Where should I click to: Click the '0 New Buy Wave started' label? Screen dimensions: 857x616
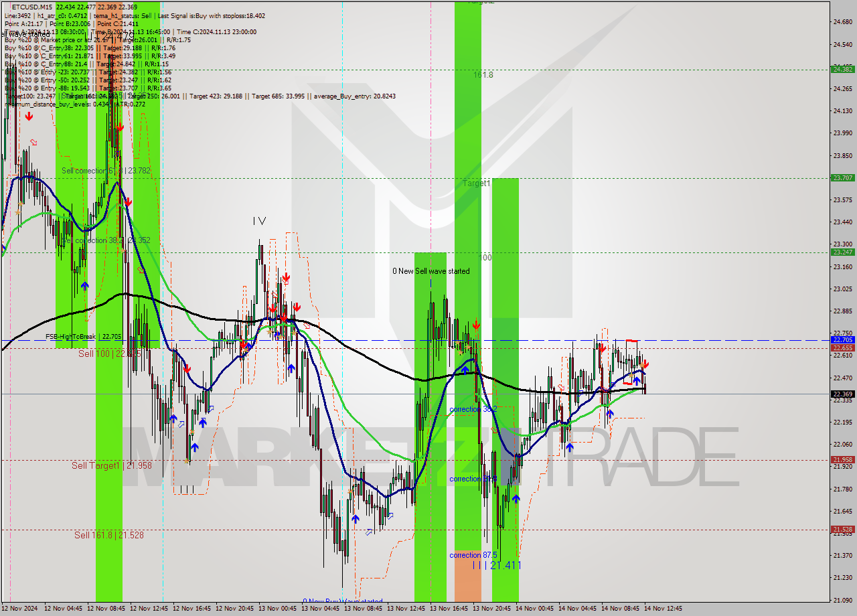[343, 601]
